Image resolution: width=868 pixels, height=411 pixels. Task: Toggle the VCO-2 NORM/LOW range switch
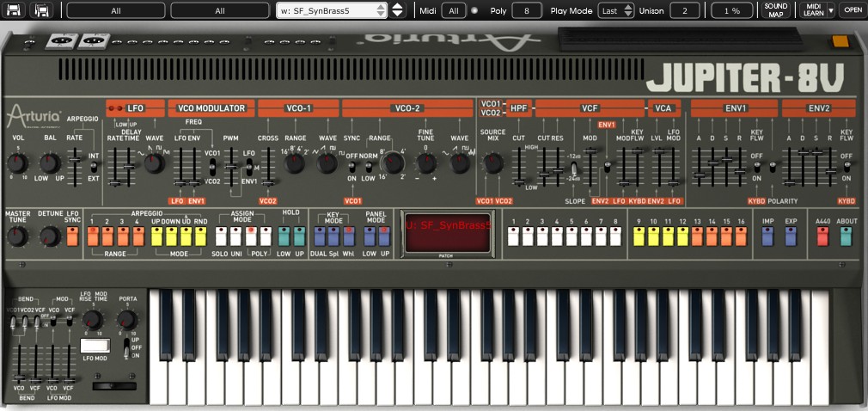click(x=368, y=166)
